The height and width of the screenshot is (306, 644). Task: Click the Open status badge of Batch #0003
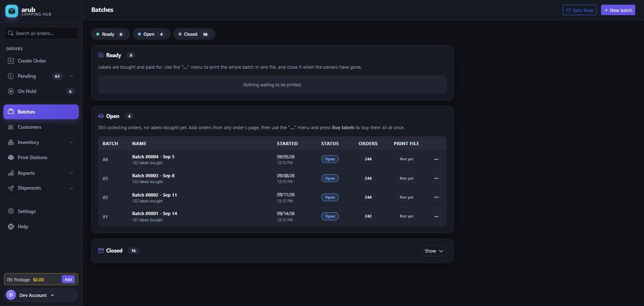tap(330, 178)
